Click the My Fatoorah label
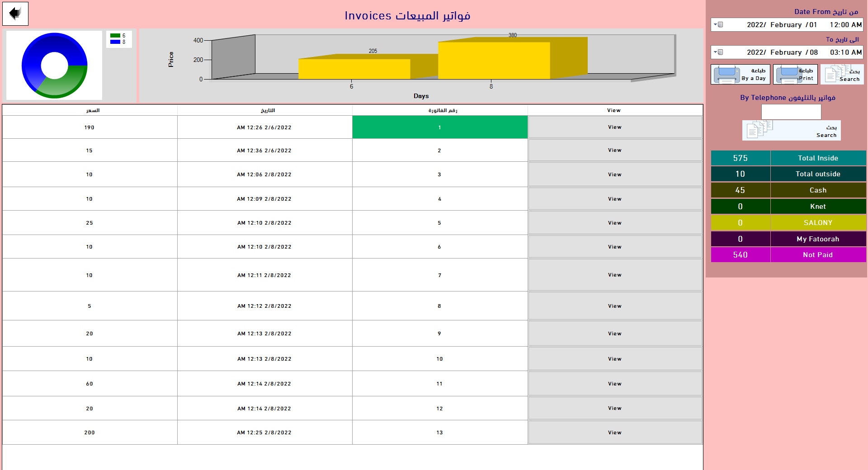The height and width of the screenshot is (470, 868). click(818, 239)
